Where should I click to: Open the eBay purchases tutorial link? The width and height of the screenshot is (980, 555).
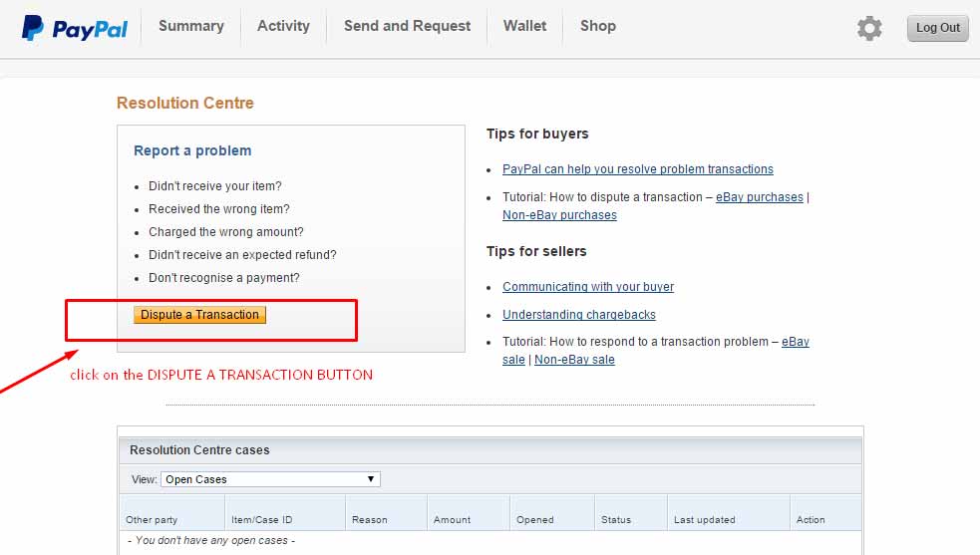760,197
